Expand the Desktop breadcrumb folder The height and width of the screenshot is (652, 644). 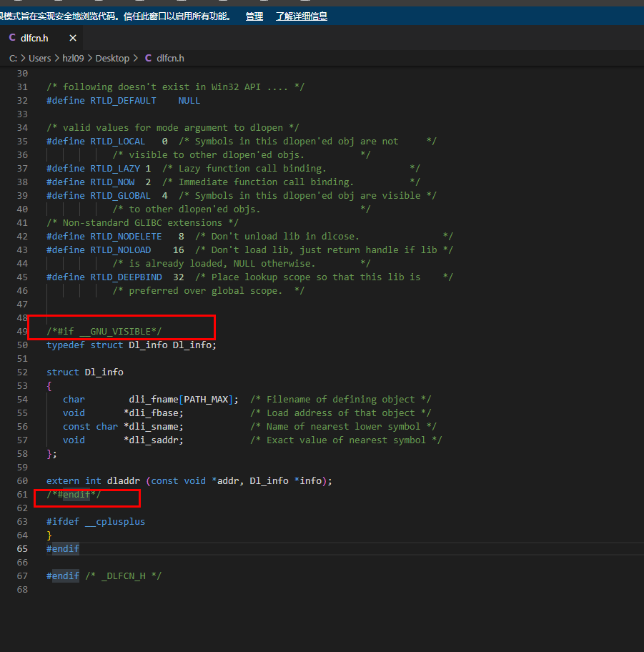coord(112,58)
